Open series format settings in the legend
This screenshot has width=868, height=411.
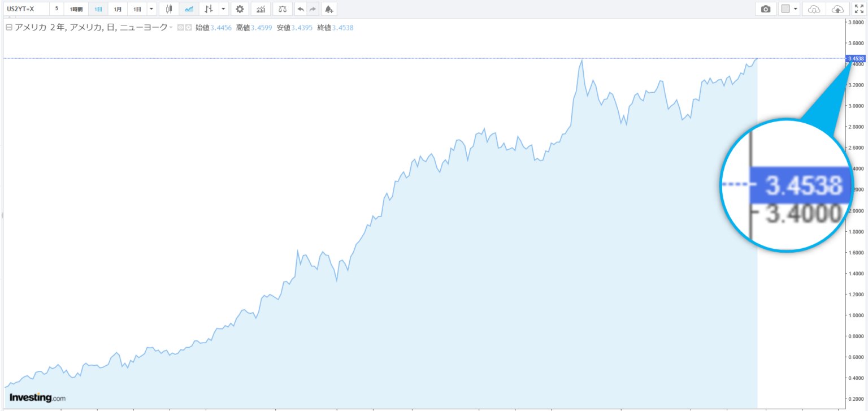point(188,27)
